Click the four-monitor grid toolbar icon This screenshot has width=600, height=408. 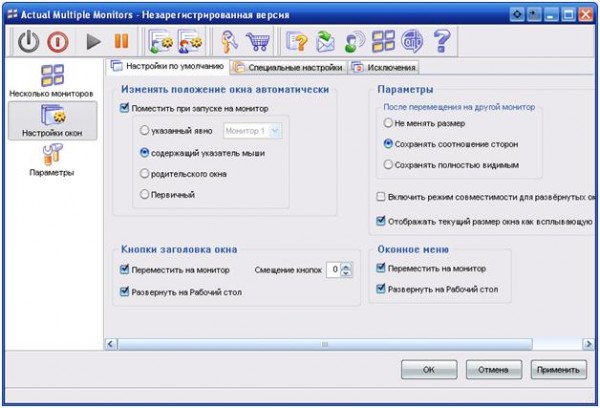point(383,41)
